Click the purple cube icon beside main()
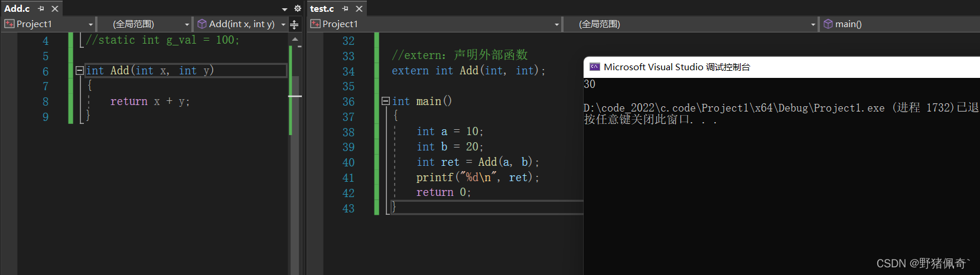The image size is (980, 275). (828, 24)
